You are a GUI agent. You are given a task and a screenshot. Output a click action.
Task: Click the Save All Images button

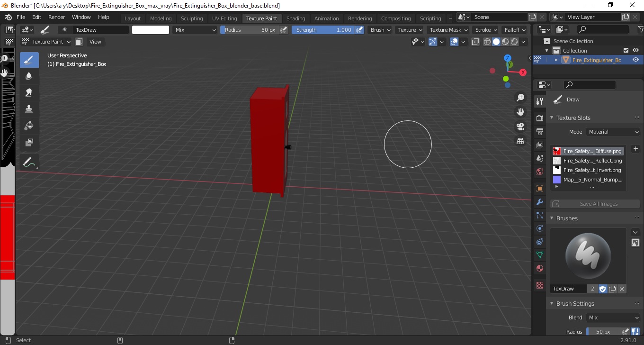595,204
